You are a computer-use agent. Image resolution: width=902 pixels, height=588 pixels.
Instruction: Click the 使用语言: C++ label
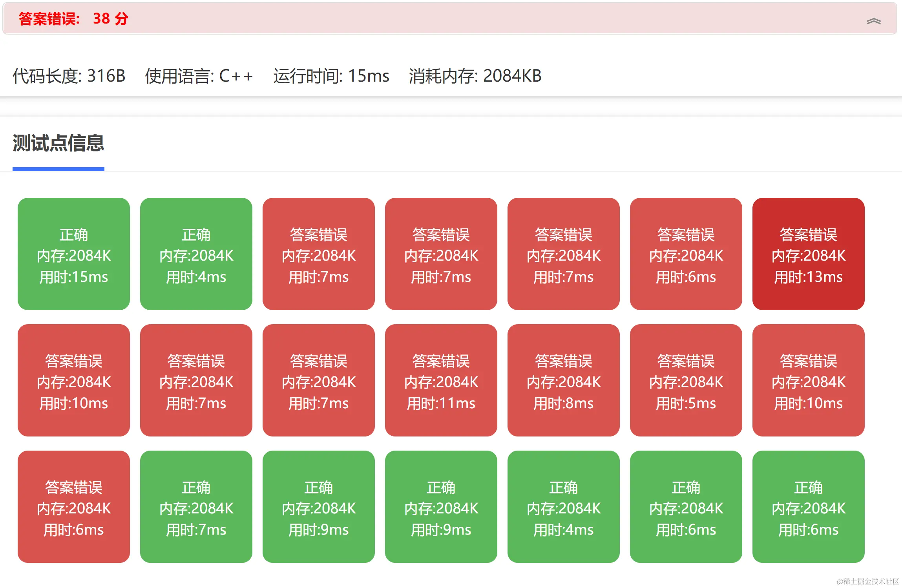click(199, 76)
